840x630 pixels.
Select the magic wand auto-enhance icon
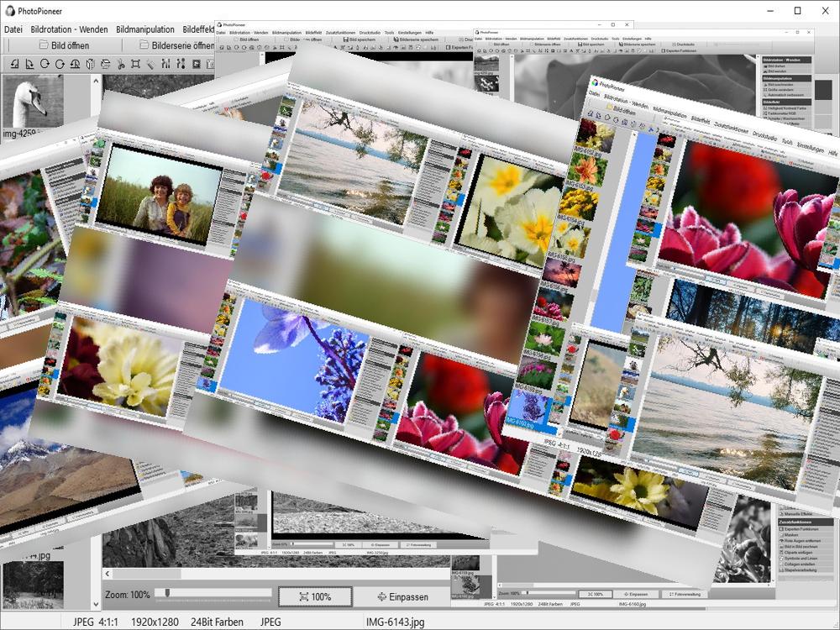coord(151,64)
